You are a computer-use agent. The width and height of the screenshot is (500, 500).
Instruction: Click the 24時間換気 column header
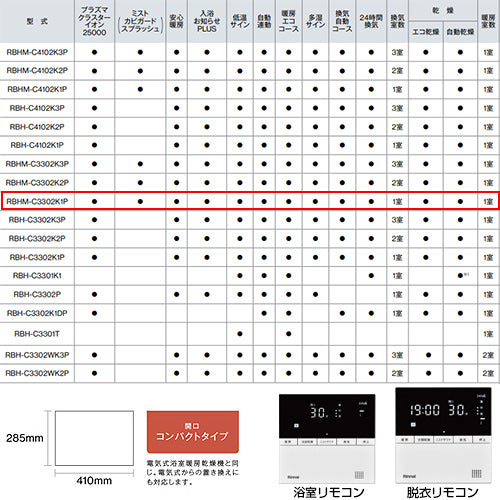coord(371,21)
